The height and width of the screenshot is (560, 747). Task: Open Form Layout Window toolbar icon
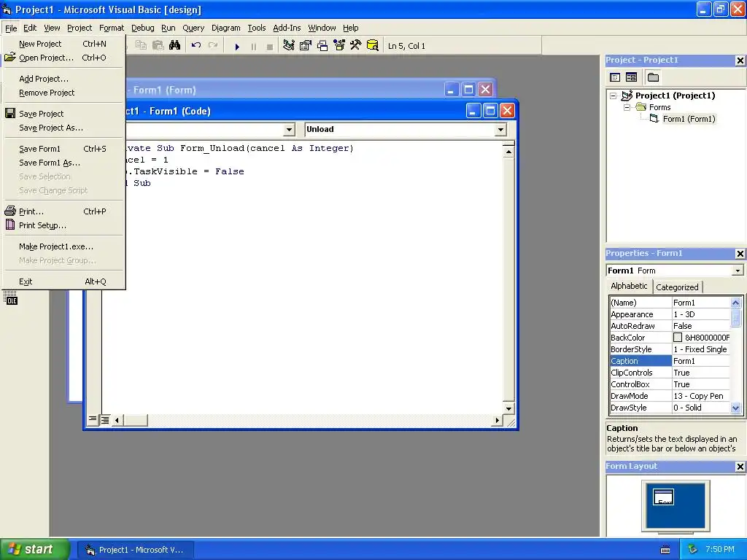(322, 45)
